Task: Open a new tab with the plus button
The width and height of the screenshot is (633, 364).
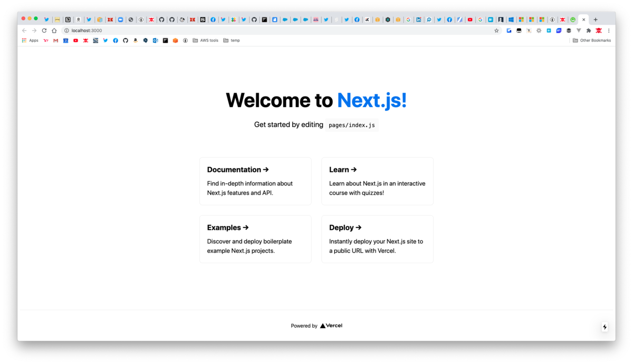Action: click(596, 20)
